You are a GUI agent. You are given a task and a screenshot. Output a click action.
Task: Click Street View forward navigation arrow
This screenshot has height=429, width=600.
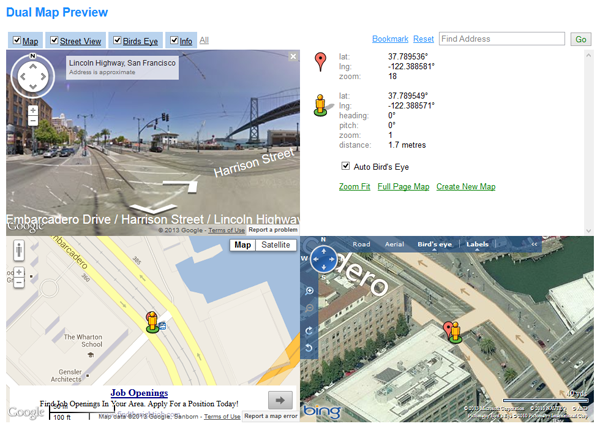[x=153, y=208]
